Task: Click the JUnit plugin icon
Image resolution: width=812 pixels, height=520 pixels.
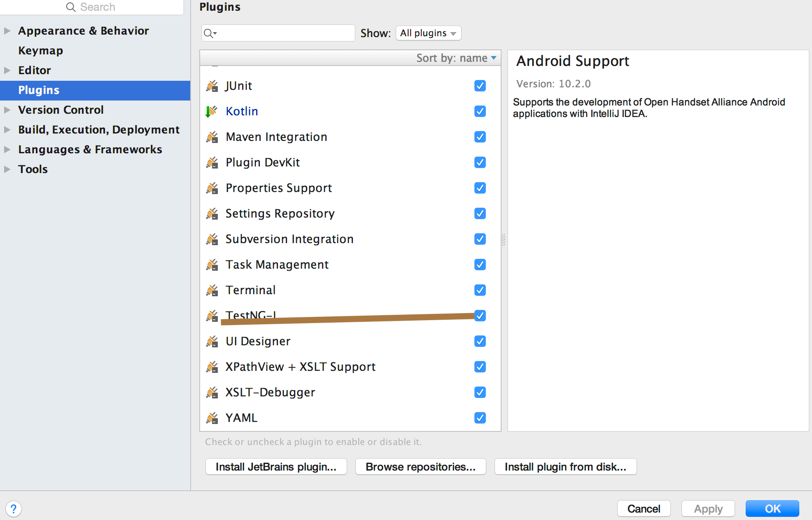Action: [x=212, y=86]
